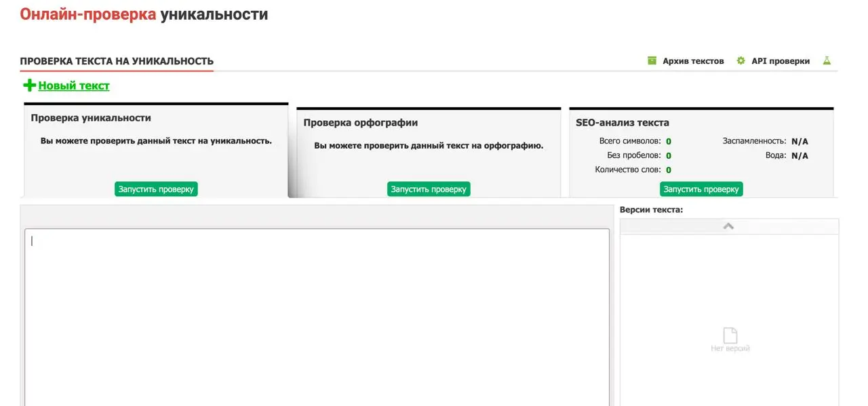
Task: Click the Заспамленность N/A value
Action: coord(800,141)
